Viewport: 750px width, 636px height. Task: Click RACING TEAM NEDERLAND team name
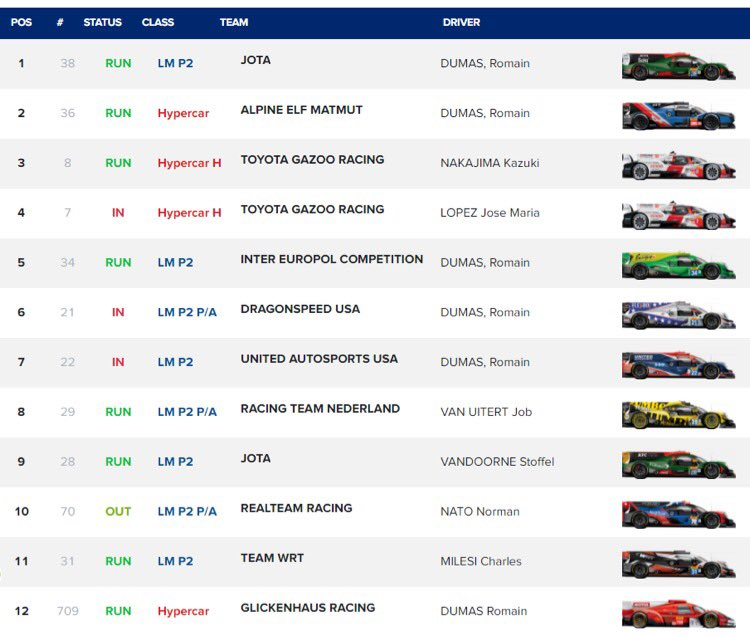click(x=320, y=408)
